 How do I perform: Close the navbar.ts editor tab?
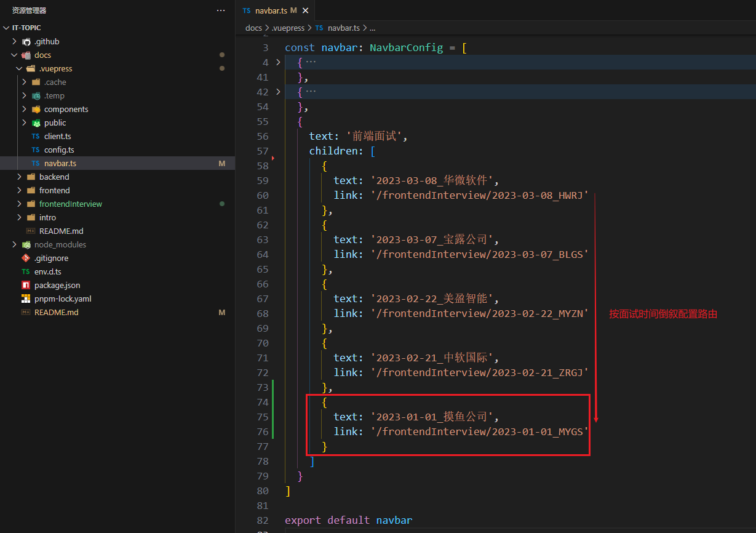click(306, 10)
